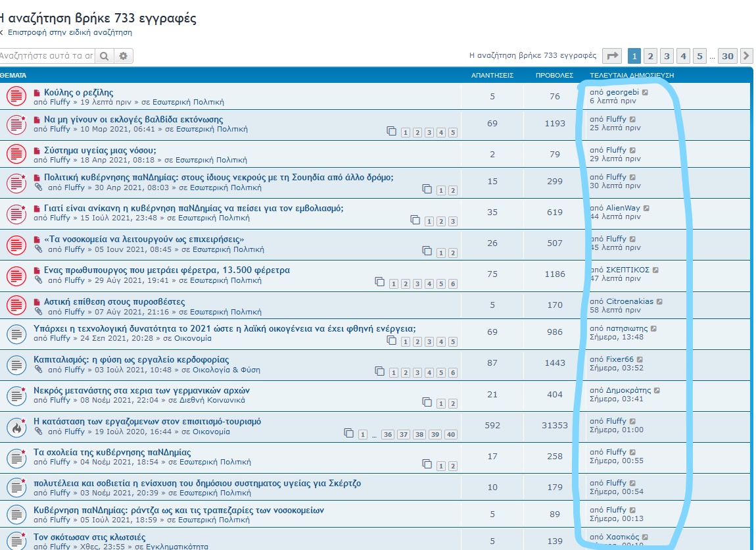View latest post icon next to Χαοτικός

(645, 537)
